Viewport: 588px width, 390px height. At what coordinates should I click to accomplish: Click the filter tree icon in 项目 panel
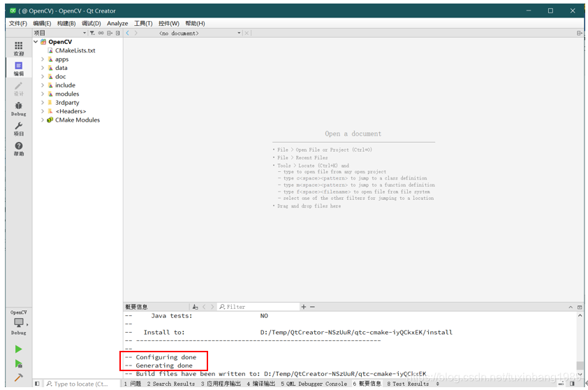tap(92, 33)
